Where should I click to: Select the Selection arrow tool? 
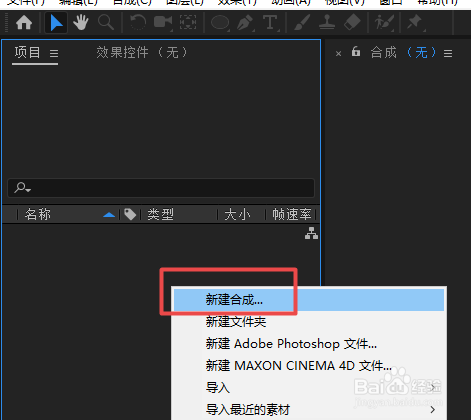point(56,23)
